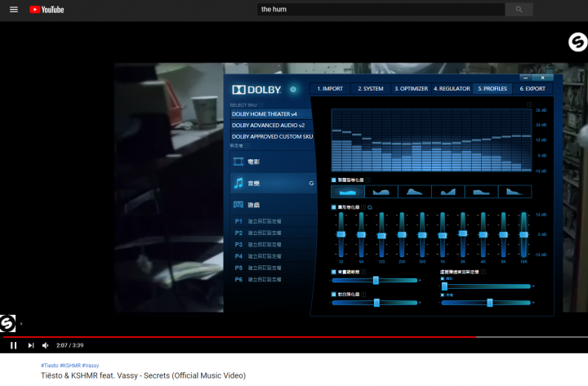Toggle the volume leveler checkbox below 32 Hz band
588x386 pixels.
pos(334,272)
